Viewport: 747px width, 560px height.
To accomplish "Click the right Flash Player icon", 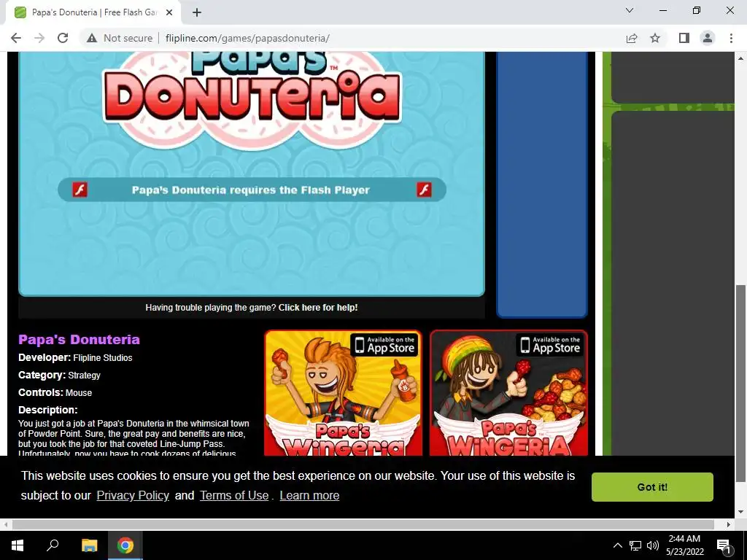I will [x=424, y=190].
